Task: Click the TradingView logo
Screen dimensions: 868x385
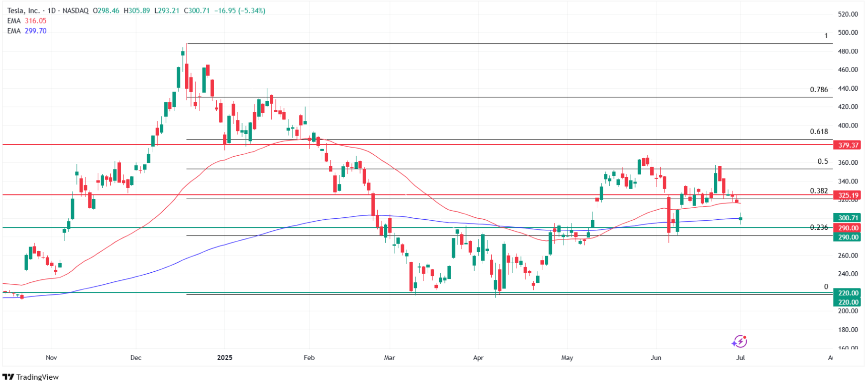Action: pos(31,377)
